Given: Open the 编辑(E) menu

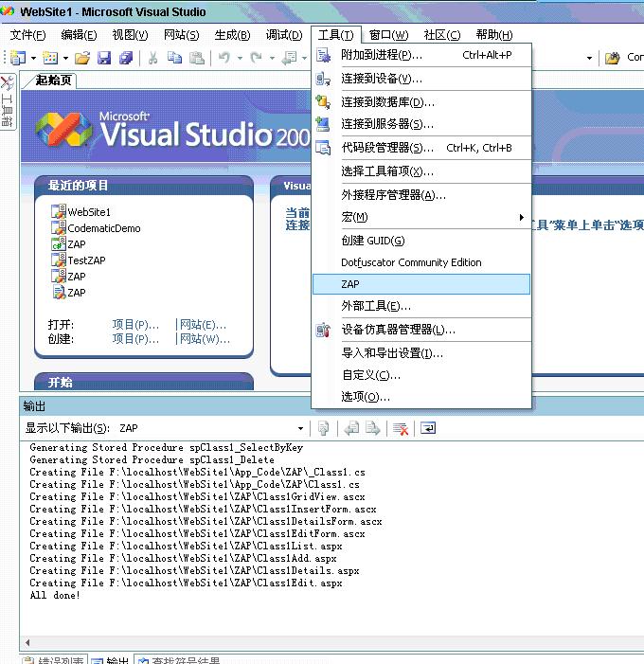Looking at the screenshot, I should coord(79,35).
